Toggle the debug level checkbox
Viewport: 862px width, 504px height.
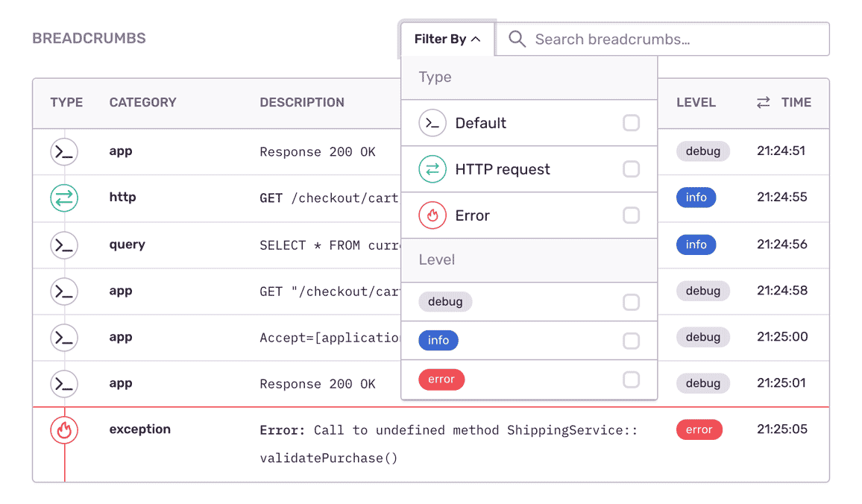point(631,302)
